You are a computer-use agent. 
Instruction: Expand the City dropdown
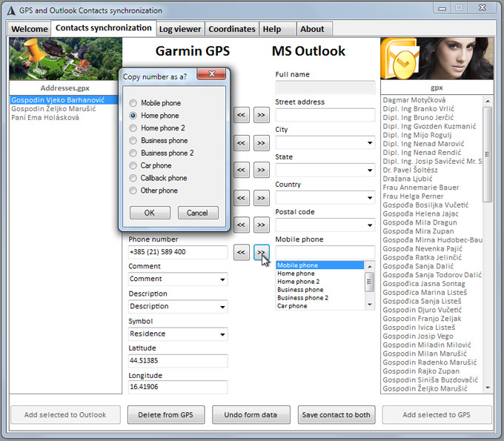pos(370,143)
